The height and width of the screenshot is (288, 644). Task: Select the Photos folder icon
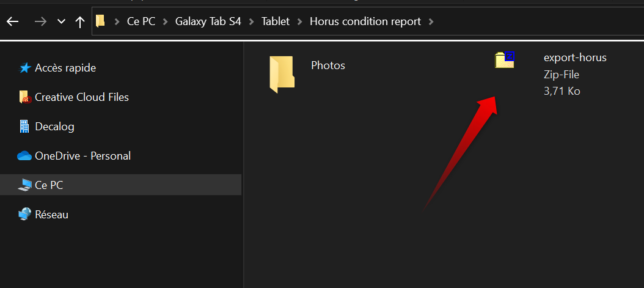[x=282, y=75]
